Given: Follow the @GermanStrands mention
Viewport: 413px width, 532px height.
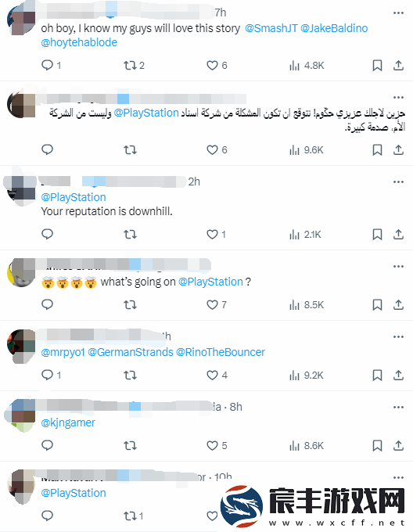Looking at the screenshot, I should (x=131, y=352).
